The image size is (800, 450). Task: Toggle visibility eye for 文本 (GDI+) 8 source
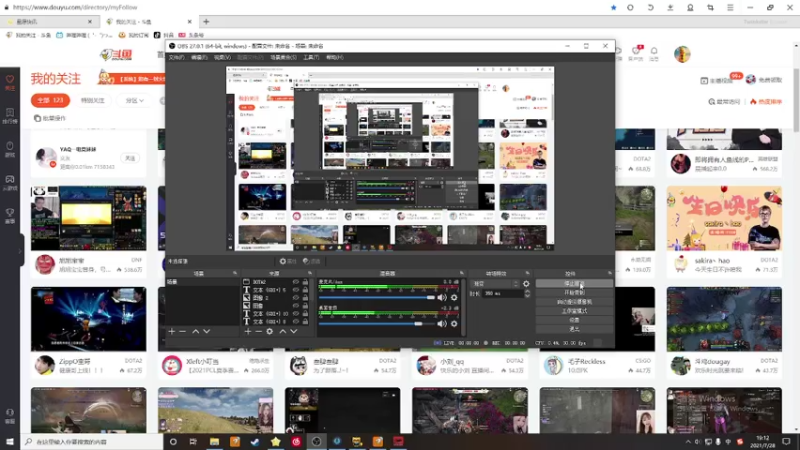(295, 321)
